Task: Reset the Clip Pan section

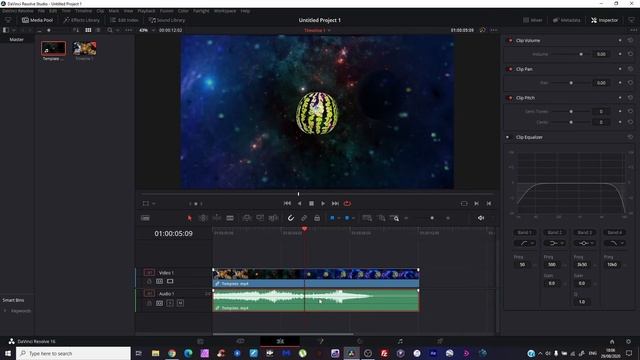Action: pos(630,69)
